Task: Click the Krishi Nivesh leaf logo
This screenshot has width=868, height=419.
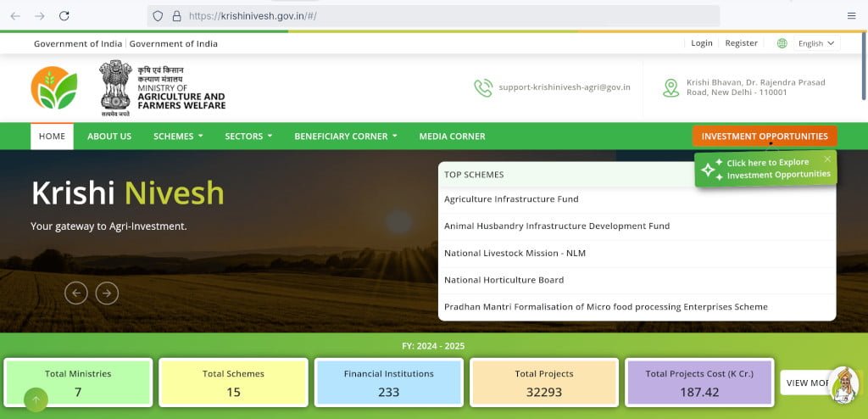Action: click(54, 87)
